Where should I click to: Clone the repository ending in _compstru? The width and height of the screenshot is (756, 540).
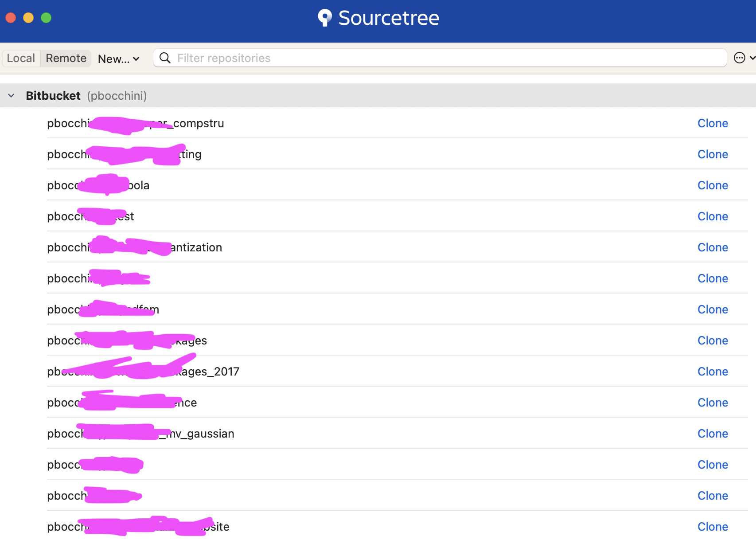point(713,123)
